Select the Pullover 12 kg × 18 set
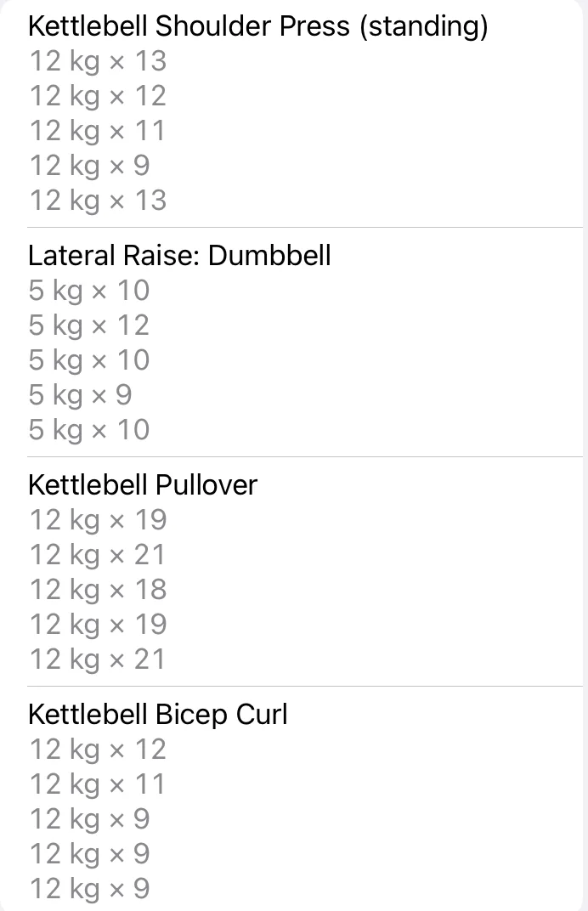 [98, 590]
